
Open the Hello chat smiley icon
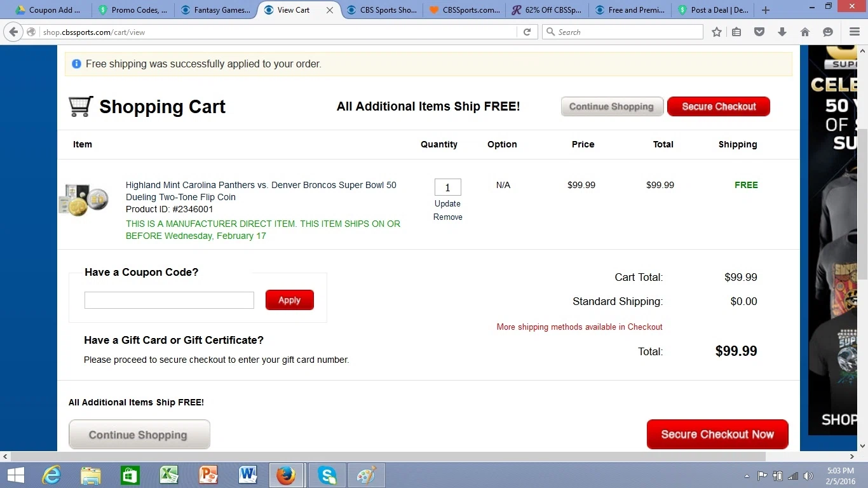tap(828, 32)
